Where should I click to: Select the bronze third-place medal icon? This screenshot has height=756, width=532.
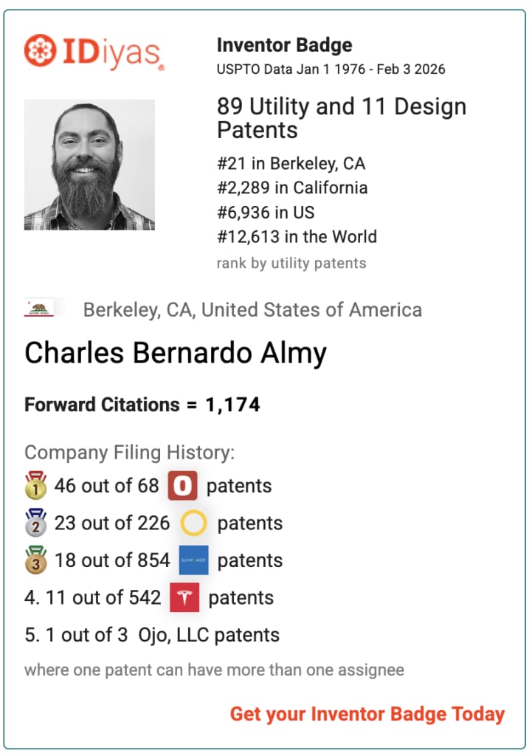point(35,560)
